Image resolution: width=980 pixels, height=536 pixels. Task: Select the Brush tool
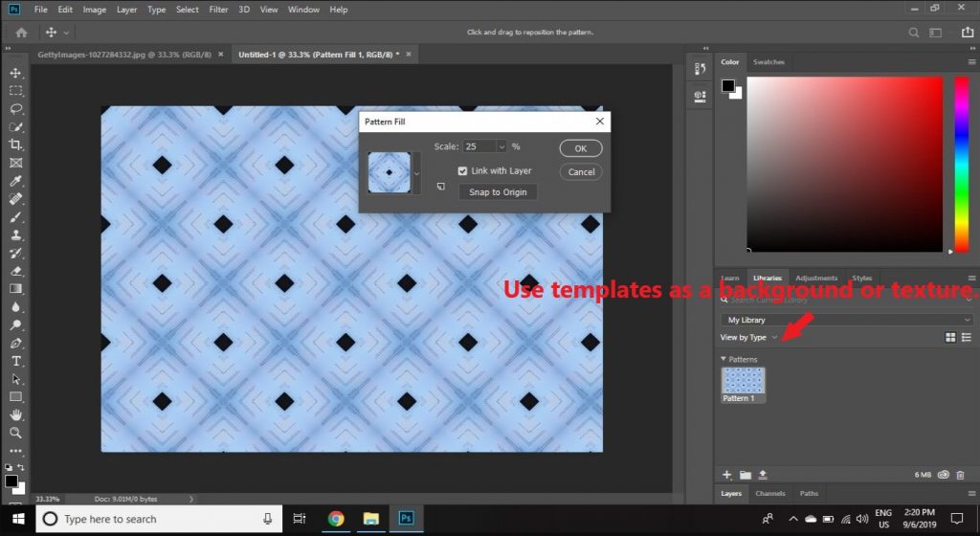pyautogui.click(x=15, y=216)
